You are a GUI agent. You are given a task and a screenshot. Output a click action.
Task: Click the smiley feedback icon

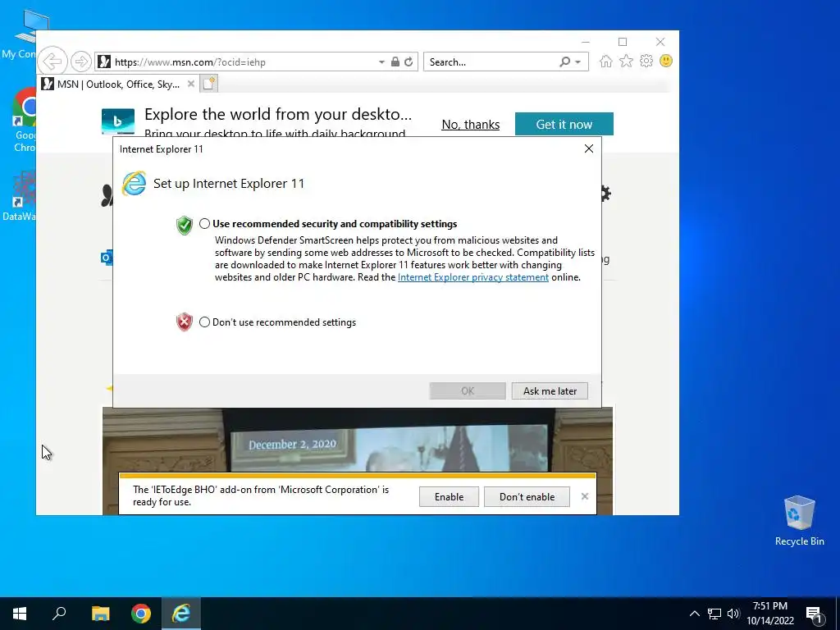coord(666,61)
